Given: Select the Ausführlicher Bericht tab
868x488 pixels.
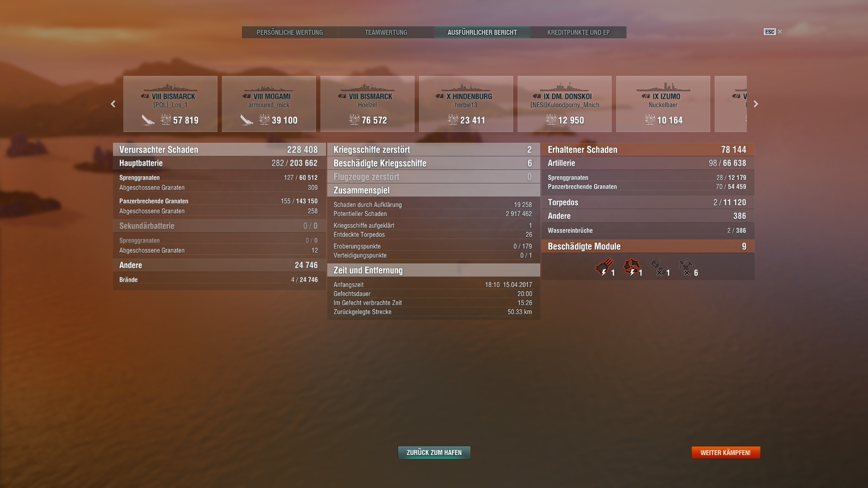Looking at the screenshot, I should pyautogui.click(x=482, y=33).
